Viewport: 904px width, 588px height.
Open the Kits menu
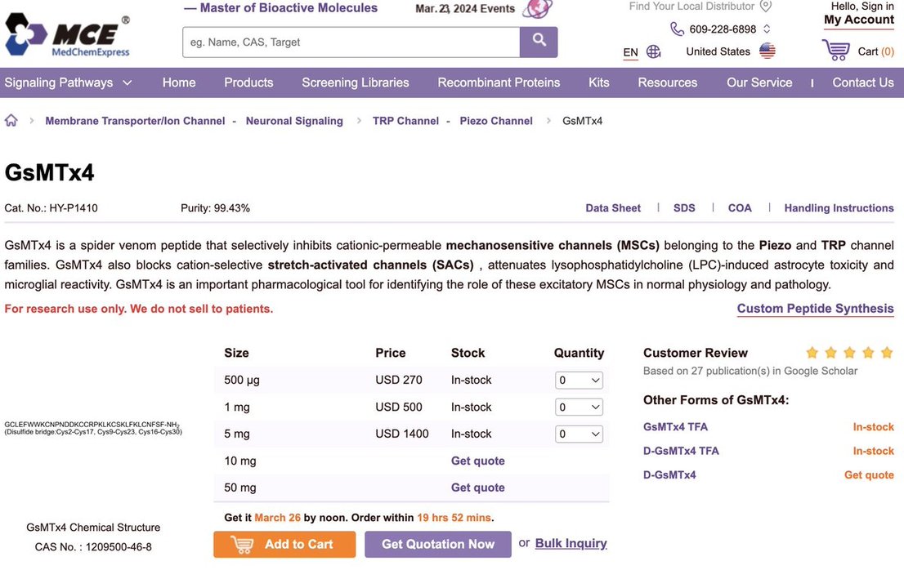pyautogui.click(x=599, y=82)
